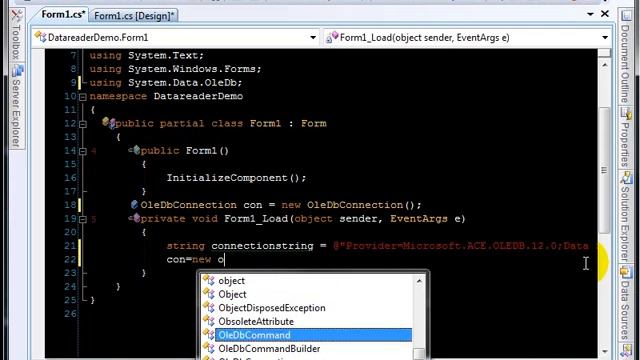Click the lowercase object item icon
The height and width of the screenshot is (360, 640).
coord(209,280)
